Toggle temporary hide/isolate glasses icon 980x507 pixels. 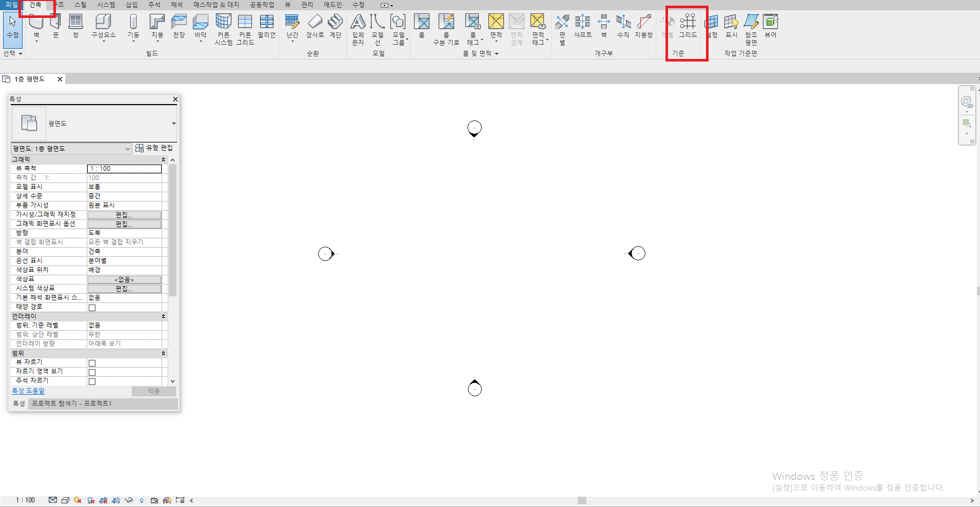129,500
